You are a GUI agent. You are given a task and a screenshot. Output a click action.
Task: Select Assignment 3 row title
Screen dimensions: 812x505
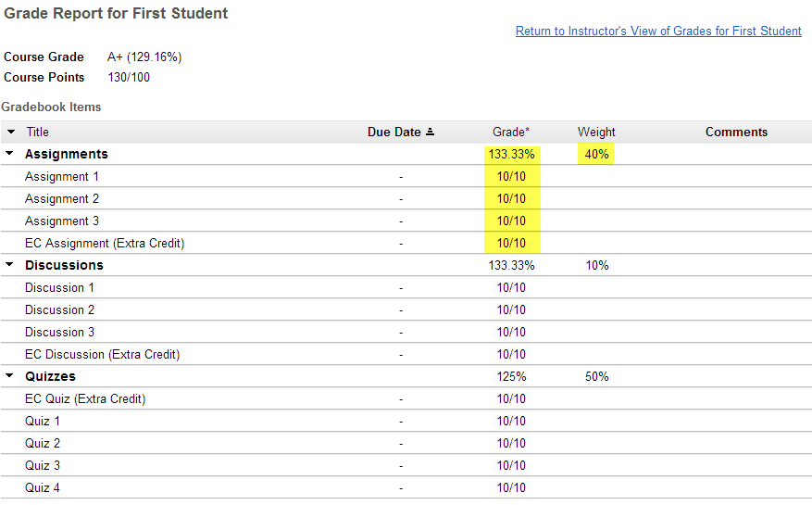coord(62,221)
